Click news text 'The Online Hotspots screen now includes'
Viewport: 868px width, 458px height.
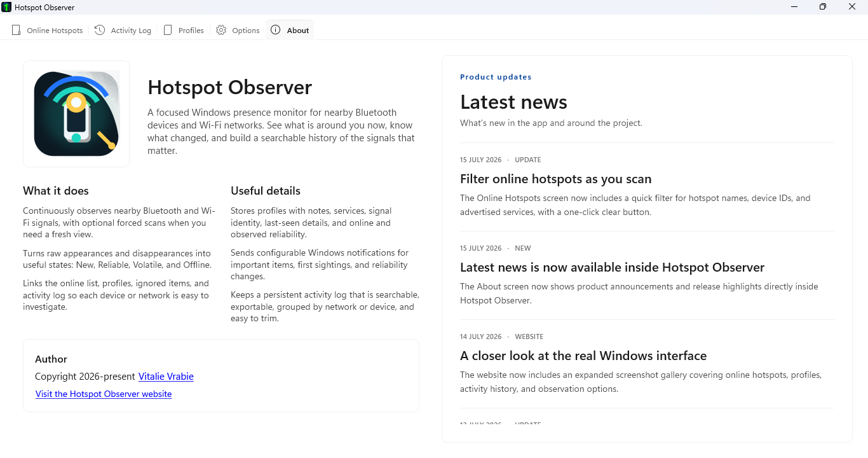[635, 205]
